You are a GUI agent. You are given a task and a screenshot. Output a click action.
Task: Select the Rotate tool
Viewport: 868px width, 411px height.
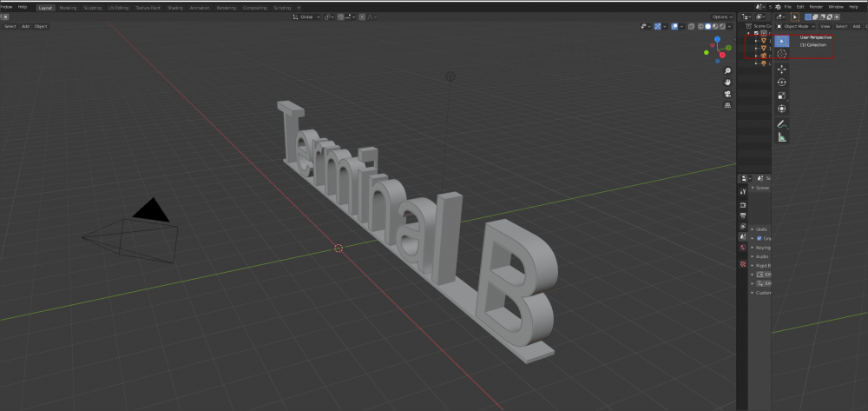[x=782, y=82]
